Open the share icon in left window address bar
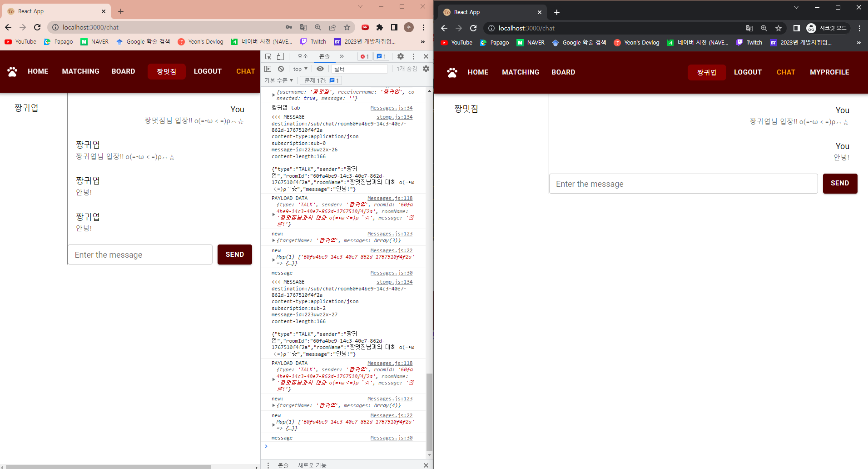 332,27
